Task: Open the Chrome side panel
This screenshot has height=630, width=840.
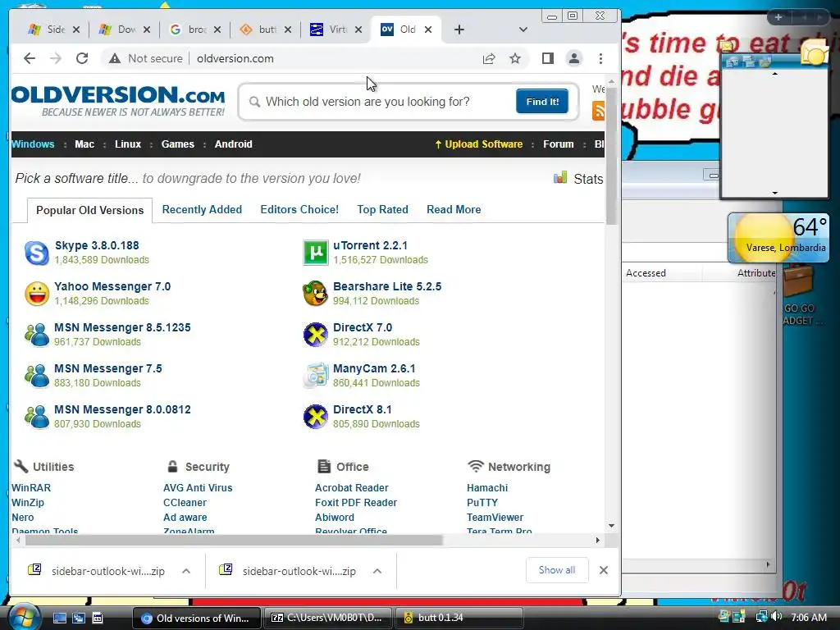Action: click(x=547, y=58)
